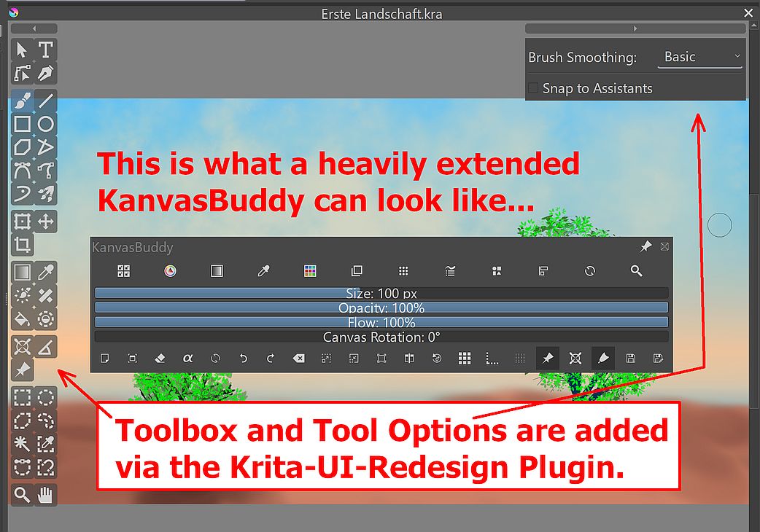Select the Dynamic Brush tool
760x532 pixels.
pyautogui.click(x=23, y=194)
